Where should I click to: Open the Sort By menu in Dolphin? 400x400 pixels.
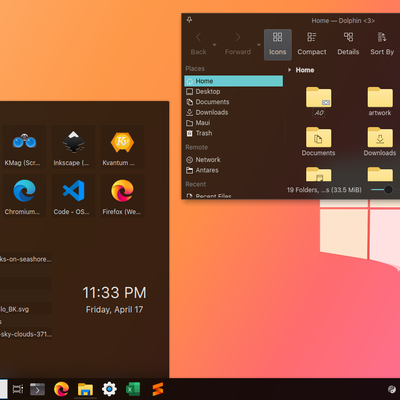coord(382,44)
